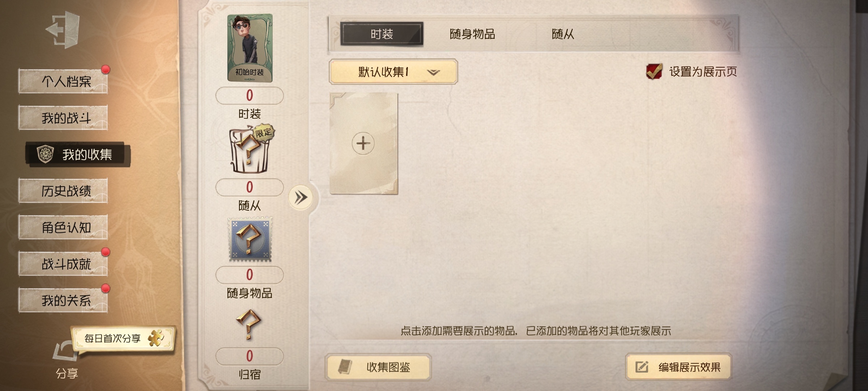
Task: Open 战斗成就 in sidebar
Action: click(63, 264)
